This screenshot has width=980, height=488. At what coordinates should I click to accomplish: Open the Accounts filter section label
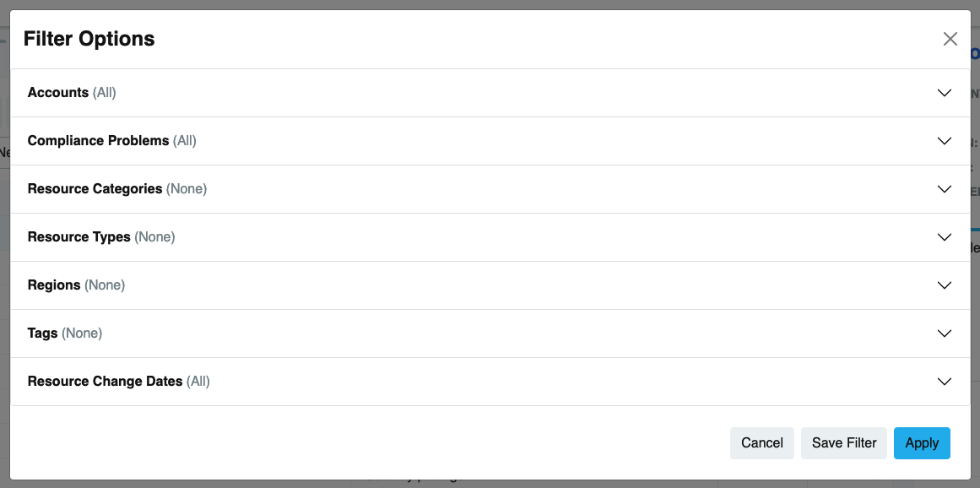click(58, 93)
